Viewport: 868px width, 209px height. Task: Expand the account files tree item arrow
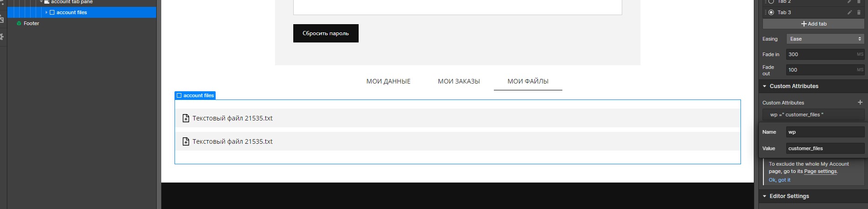click(x=47, y=12)
